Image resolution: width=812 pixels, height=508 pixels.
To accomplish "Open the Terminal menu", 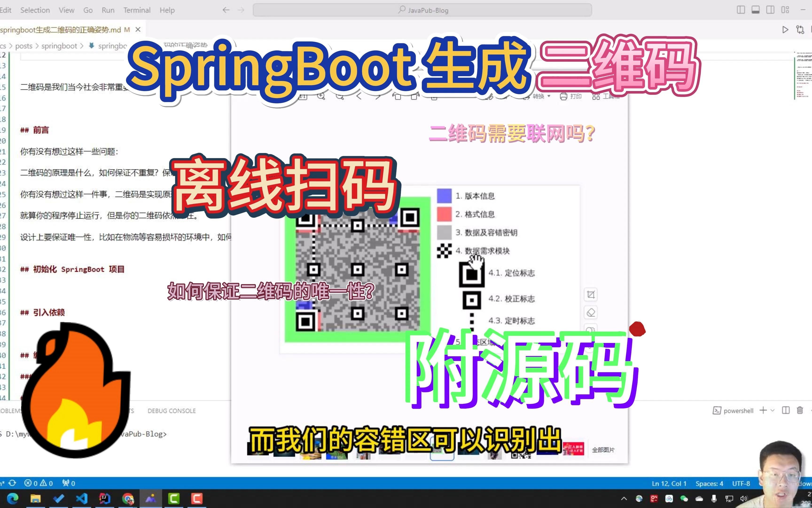I will coord(137,10).
